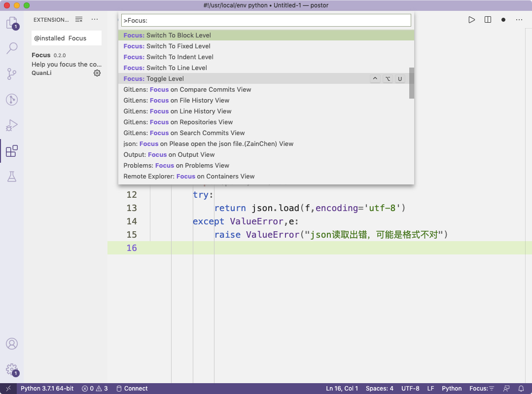Image resolution: width=532 pixels, height=394 pixels.
Task: Click the command palette input field
Action: click(266, 20)
